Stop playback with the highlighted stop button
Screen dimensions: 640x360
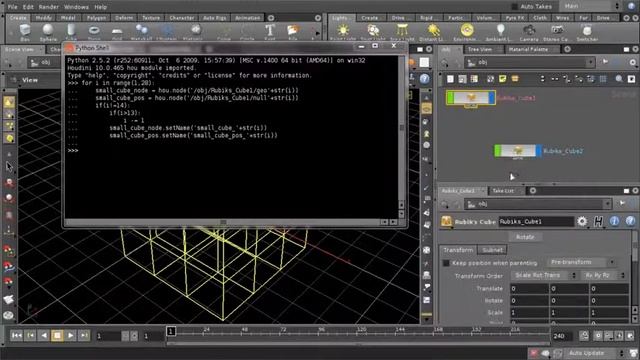click(57, 336)
